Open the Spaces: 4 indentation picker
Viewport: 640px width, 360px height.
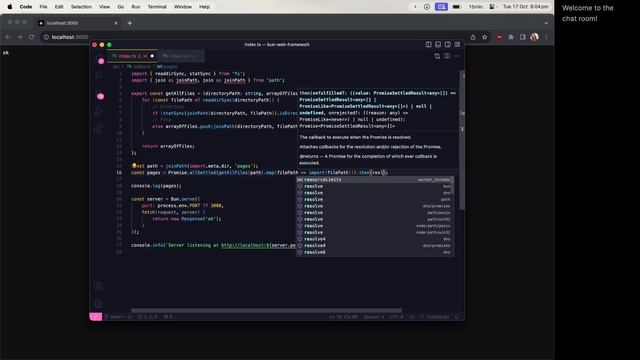click(x=373, y=317)
